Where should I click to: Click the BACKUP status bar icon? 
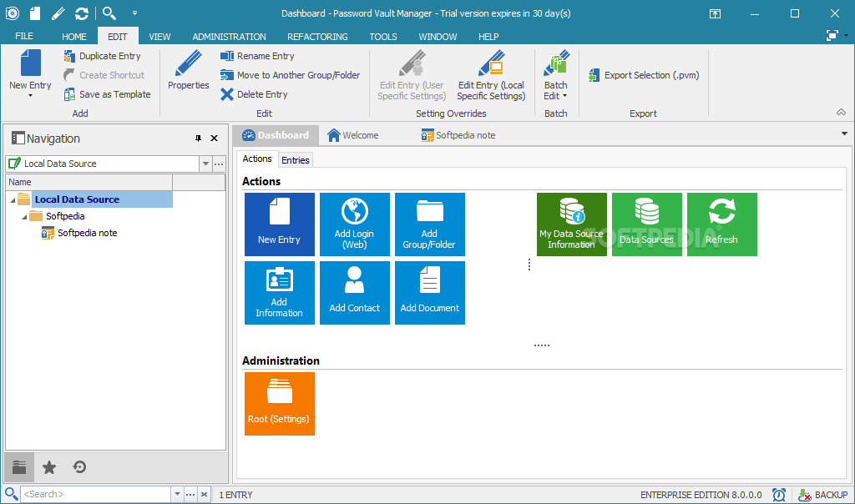click(x=822, y=495)
